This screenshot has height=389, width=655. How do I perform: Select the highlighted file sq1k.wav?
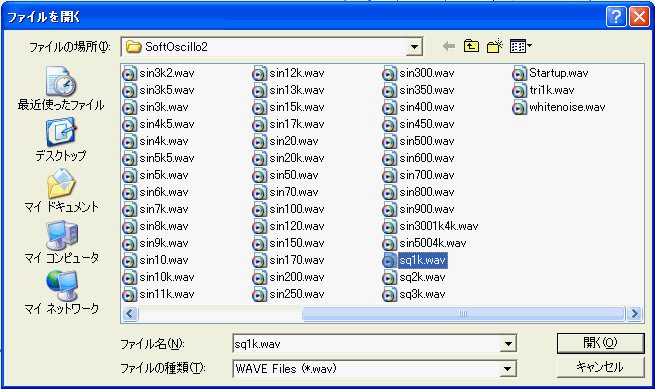tap(415, 260)
